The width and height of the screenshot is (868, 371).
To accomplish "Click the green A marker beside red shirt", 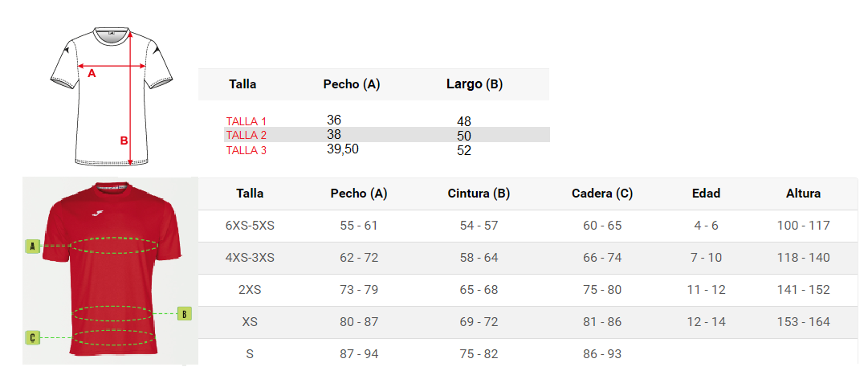I will tap(33, 247).
